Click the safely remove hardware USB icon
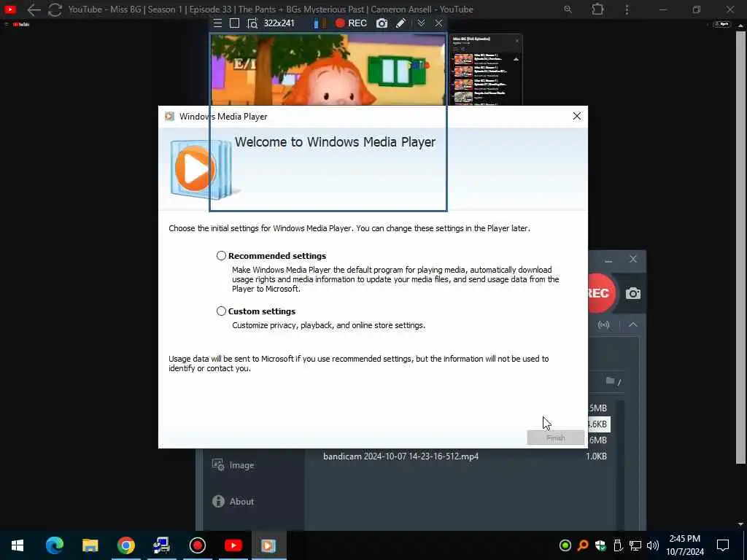This screenshot has height=560, width=747. pos(618,545)
